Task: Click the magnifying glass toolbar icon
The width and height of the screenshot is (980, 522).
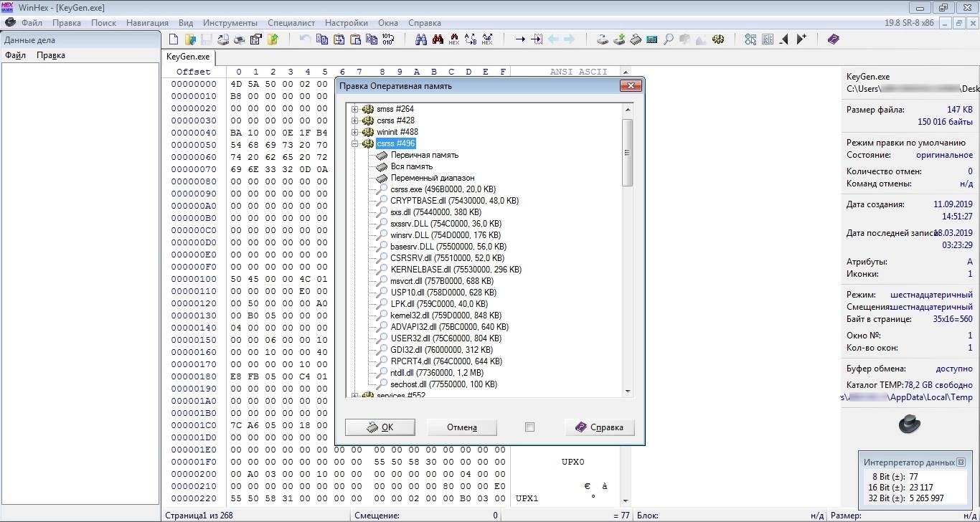Action: coord(669,39)
